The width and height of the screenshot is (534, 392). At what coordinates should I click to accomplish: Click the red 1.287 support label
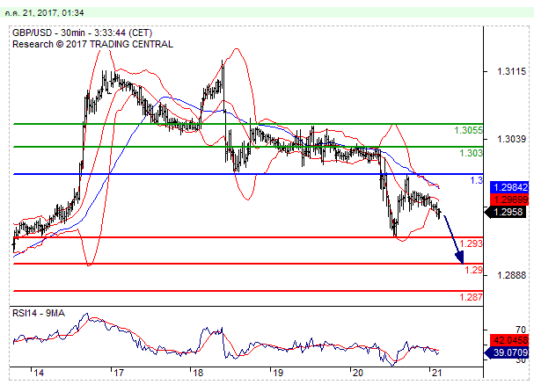[471, 297]
